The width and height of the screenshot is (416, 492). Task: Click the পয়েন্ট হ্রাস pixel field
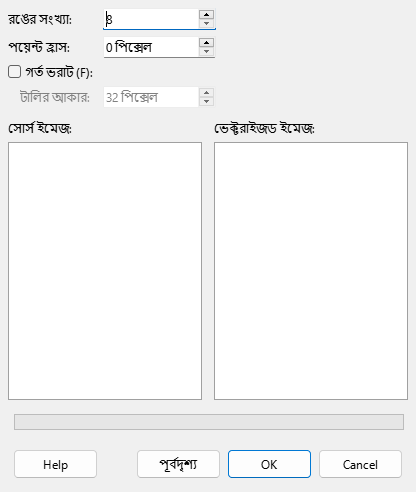(151, 47)
